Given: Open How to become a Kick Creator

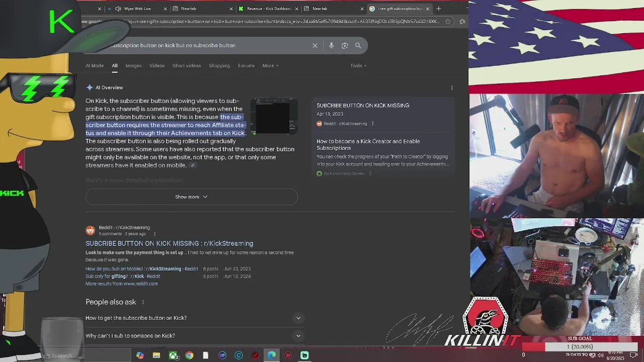Looking at the screenshot, I should (368, 145).
